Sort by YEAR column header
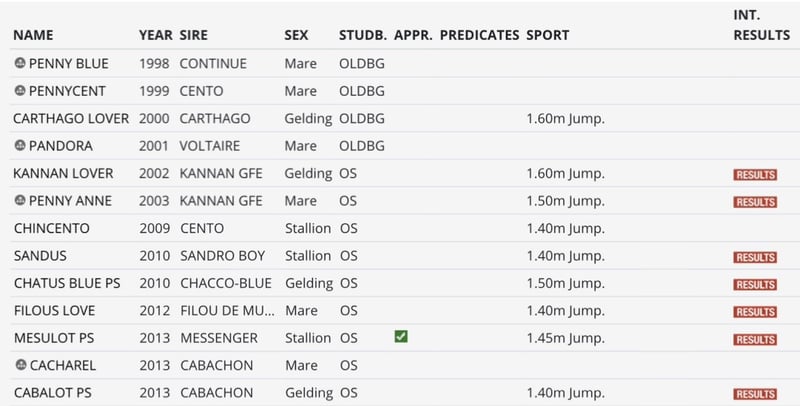The width and height of the screenshot is (800, 406). (155, 35)
